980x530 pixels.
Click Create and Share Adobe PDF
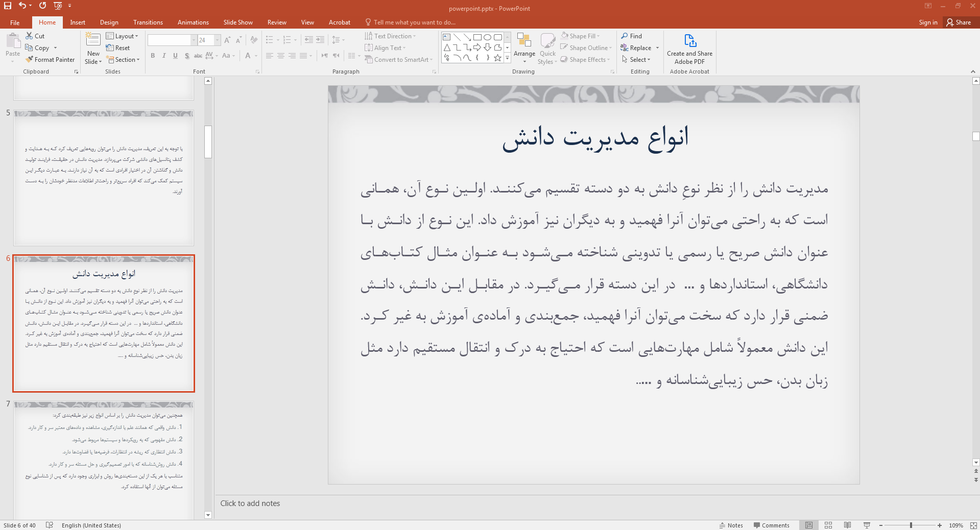click(689, 49)
